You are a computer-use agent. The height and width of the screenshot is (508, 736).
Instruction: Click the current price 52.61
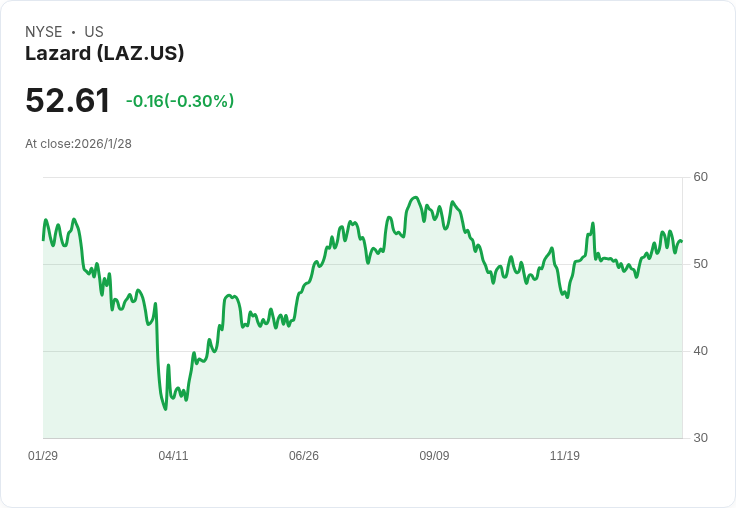67,100
